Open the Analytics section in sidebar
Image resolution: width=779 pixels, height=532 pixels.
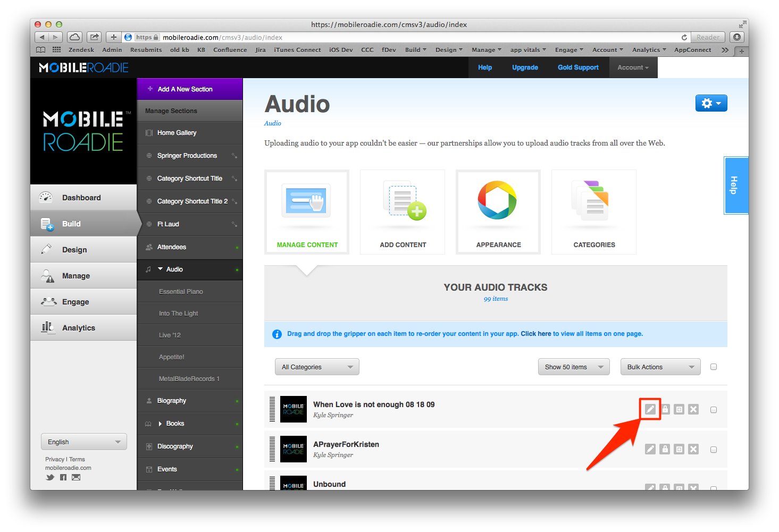(x=79, y=328)
